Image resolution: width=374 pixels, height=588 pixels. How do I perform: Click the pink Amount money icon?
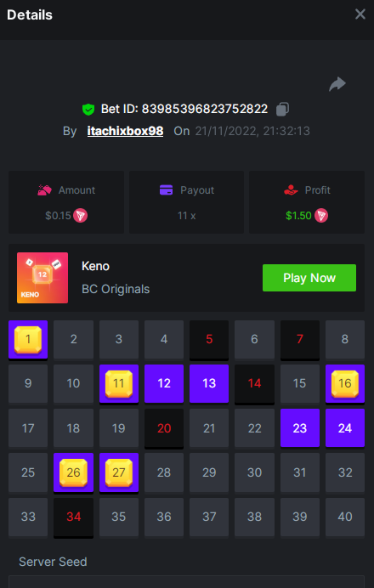pyautogui.click(x=45, y=190)
